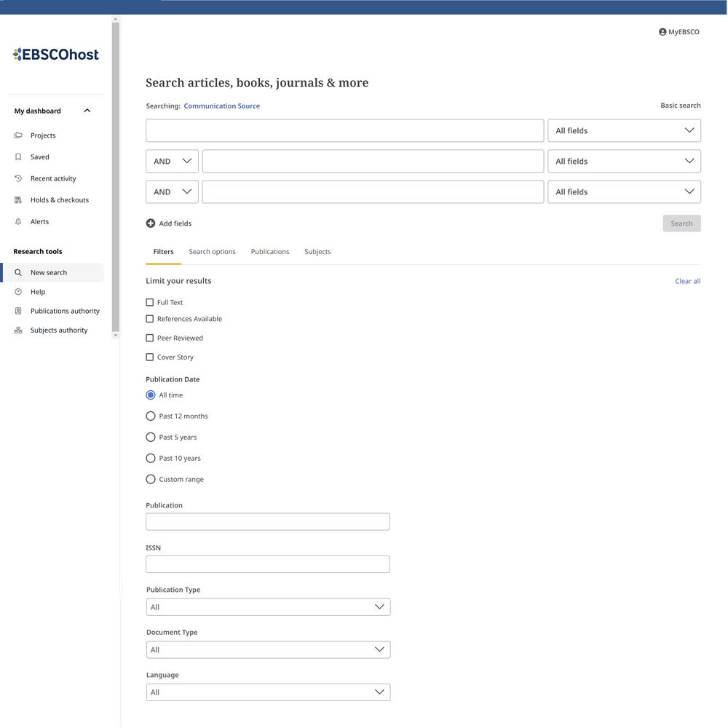Click the Help question mark icon

click(x=18, y=292)
